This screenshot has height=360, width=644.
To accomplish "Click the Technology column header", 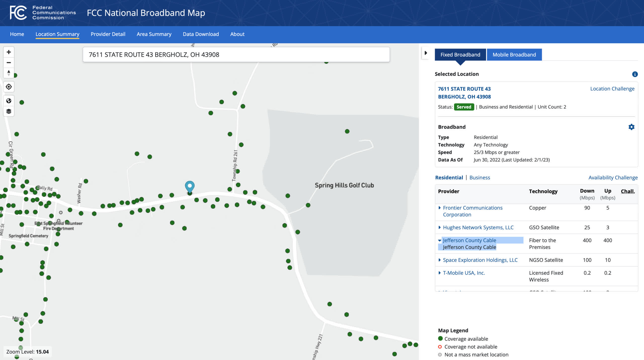I will (x=543, y=191).
